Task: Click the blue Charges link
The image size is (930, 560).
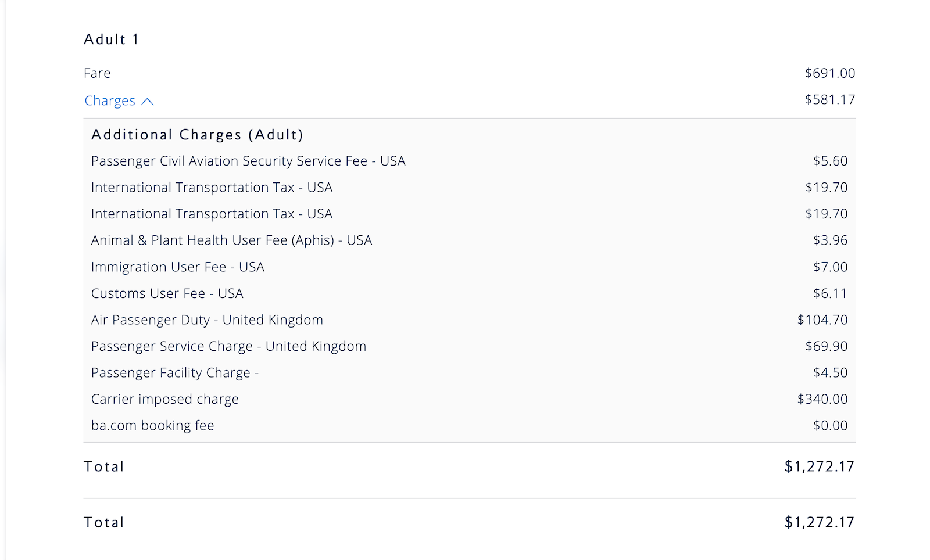Action: click(110, 101)
